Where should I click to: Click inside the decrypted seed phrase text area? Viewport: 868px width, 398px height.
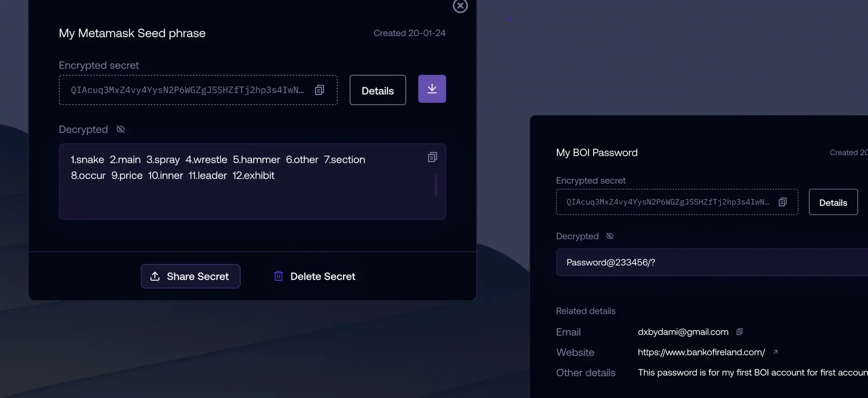click(252, 182)
